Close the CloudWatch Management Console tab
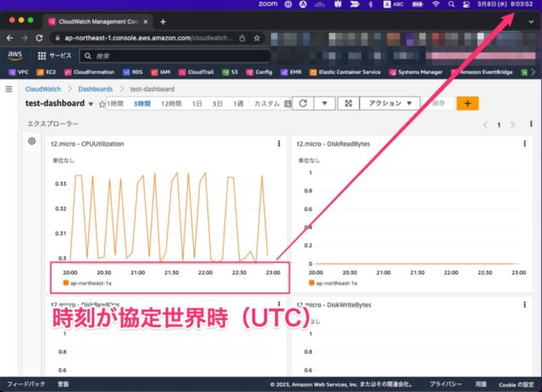This screenshot has height=392, width=542. [x=146, y=22]
